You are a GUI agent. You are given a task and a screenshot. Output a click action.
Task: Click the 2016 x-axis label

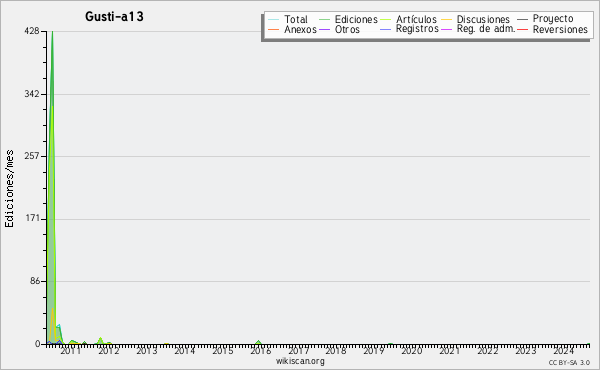pyautogui.click(x=260, y=350)
